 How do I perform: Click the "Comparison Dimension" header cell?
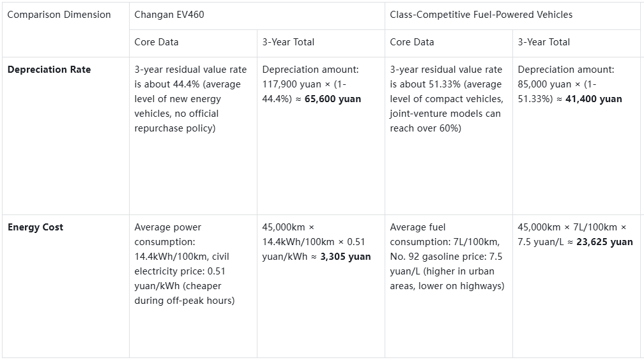click(59, 15)
